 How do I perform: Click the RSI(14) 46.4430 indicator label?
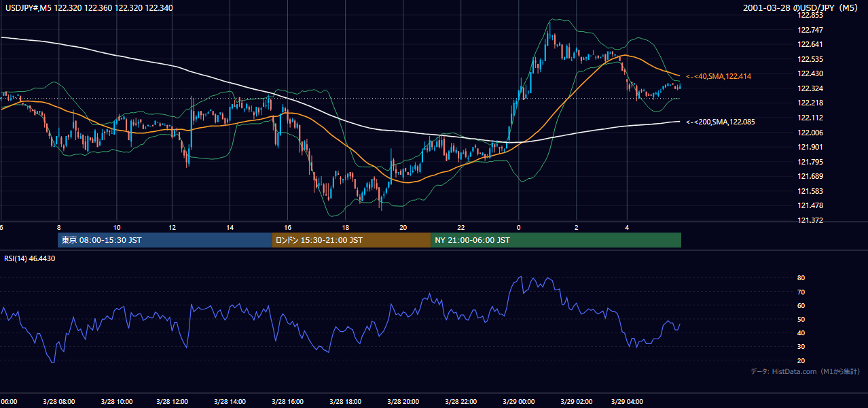point(30,258)
